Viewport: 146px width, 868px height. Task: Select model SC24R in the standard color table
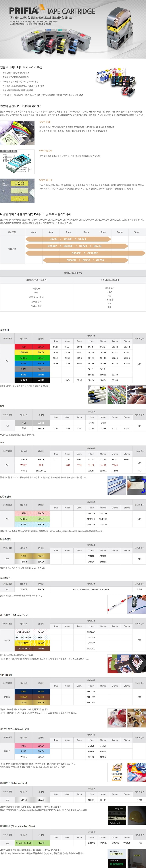[x=115, y=347]
